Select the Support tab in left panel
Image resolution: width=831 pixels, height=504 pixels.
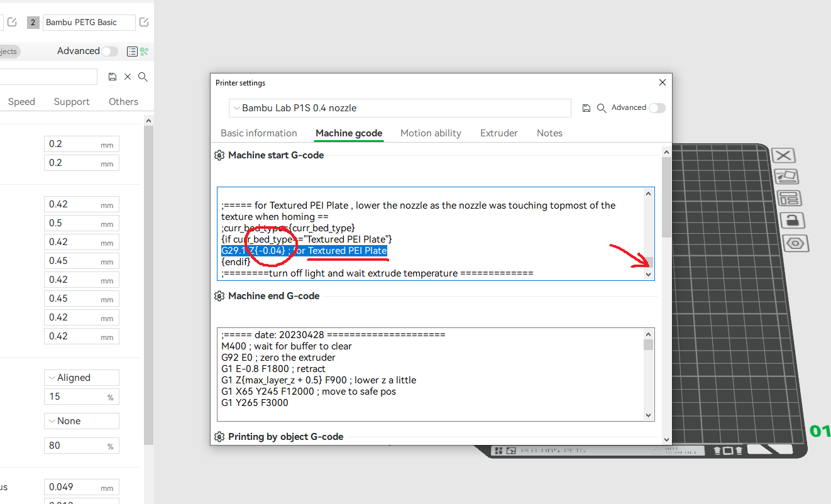(x=72, y=102)
